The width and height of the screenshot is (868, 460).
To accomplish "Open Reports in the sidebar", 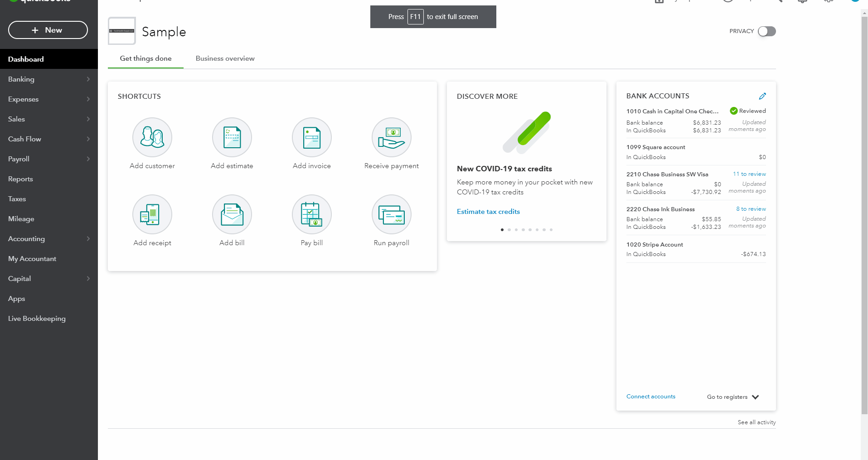I will click(49, 179).
